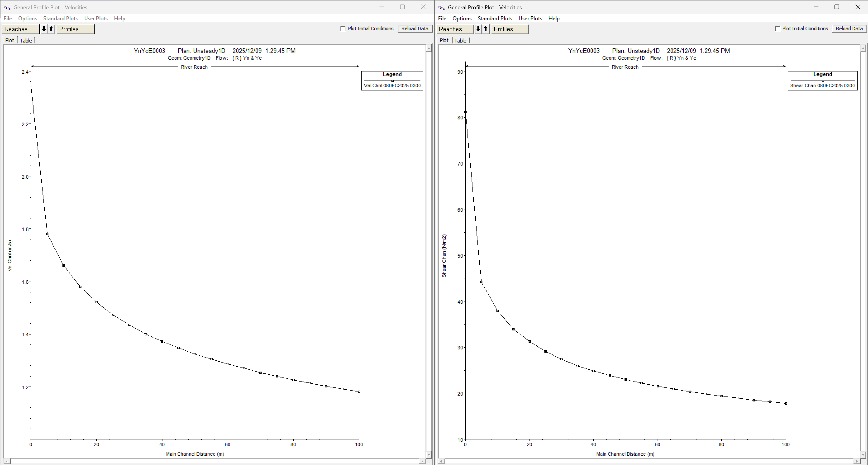Click the Legend title in shear plot
Image resolution: width=868 pixels, height=465 pixels.
click(x=823, y=74)
